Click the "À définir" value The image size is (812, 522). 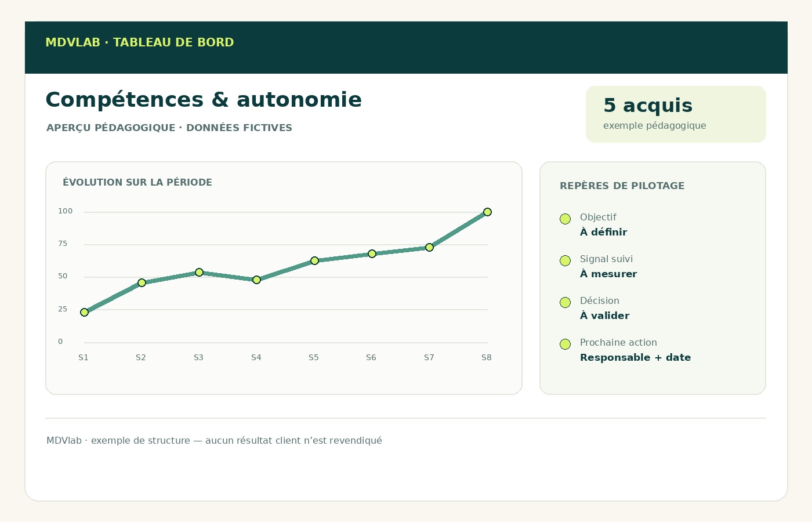[x=604, y=232]
